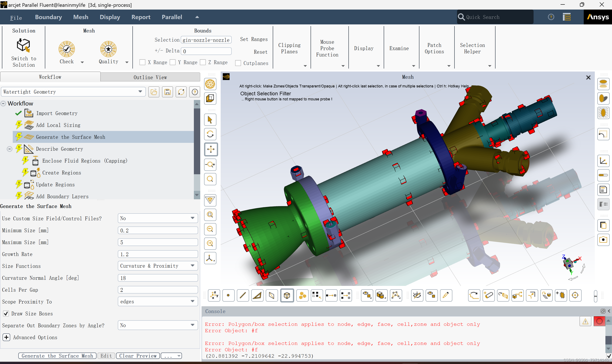Click the Check mesh icon
The image size is (612, 364).
pyautogui.click(x=67, y=49)
